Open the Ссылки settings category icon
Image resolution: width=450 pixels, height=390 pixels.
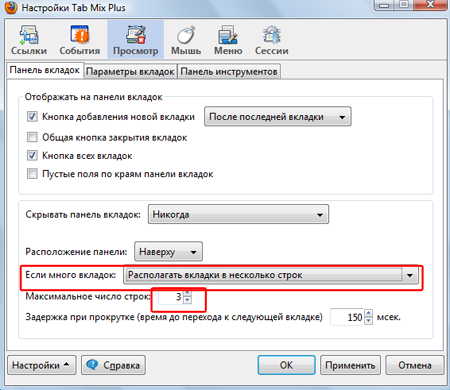pos(29,40)
